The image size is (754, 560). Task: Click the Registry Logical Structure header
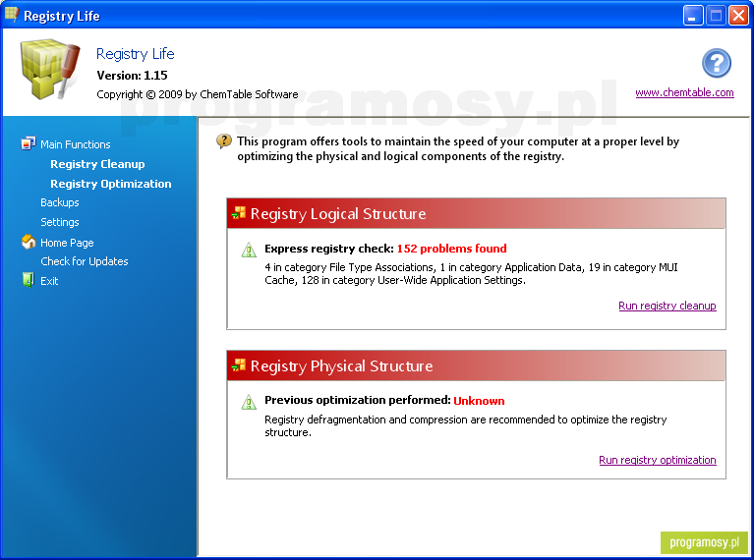(x=476, y=213)
